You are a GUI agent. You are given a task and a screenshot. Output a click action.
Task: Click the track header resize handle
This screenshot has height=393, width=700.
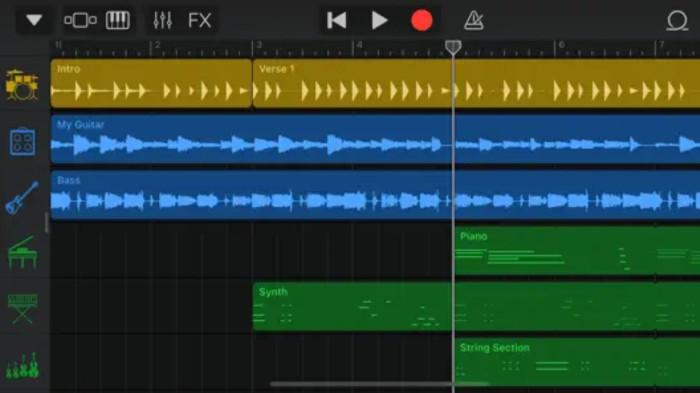pyautogui.click(x=46, y=223)
